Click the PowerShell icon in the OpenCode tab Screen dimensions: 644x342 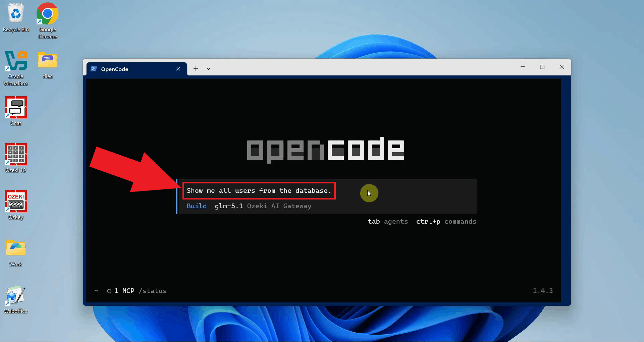(x=94, y=69)
